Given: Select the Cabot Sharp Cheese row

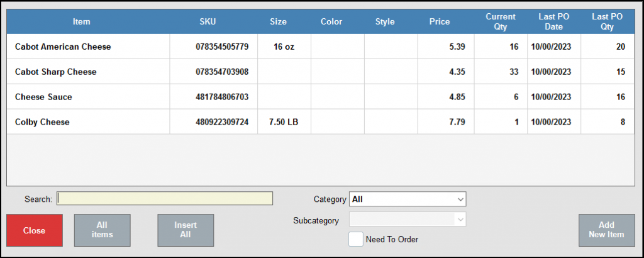Looking at the screenshot, I should pos(321,72).
